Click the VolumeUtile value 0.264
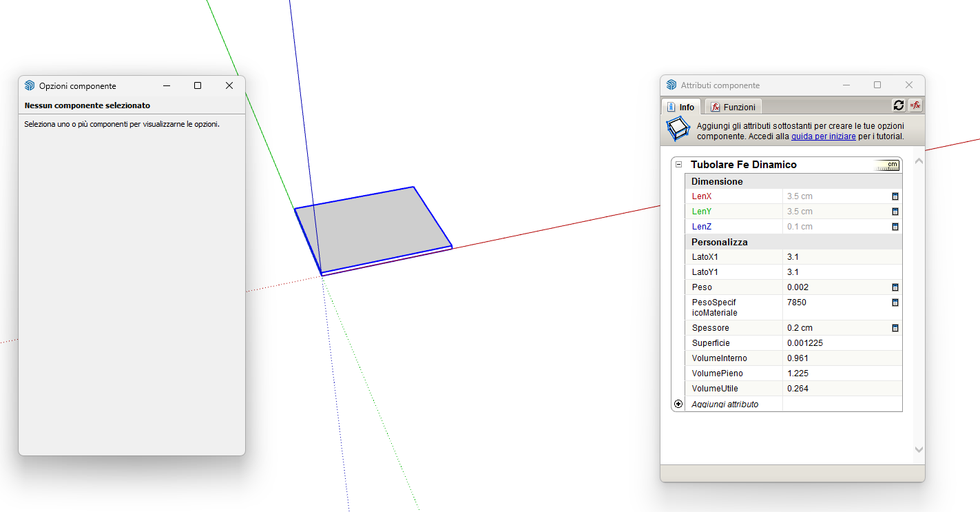The height and width of the screenshot is (512, 980). (x=797, y=389)
